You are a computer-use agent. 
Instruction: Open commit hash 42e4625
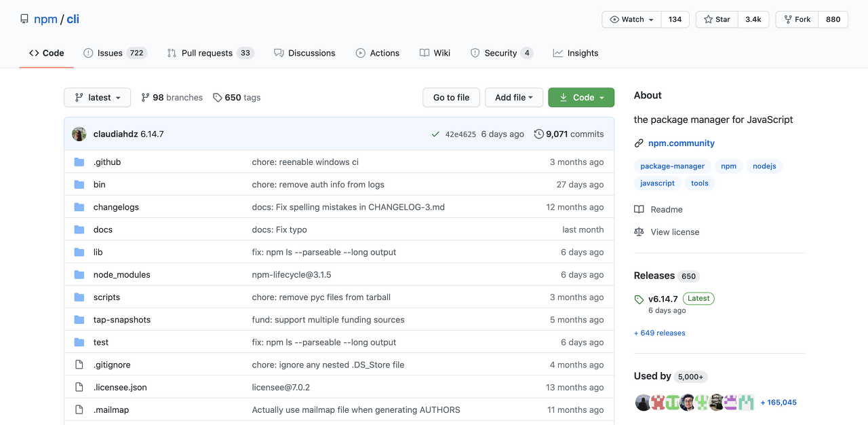460,134
